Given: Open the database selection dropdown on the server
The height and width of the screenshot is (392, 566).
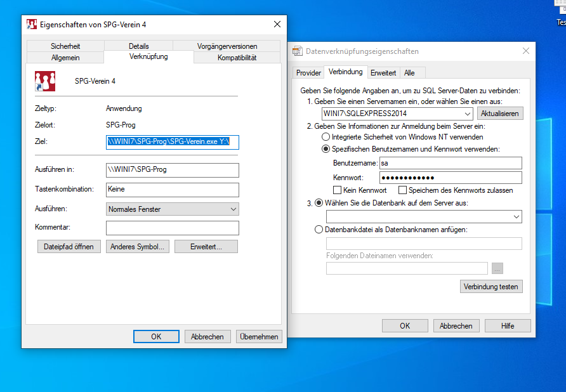Looking at the screenshot, I should (x=515, y=217).
